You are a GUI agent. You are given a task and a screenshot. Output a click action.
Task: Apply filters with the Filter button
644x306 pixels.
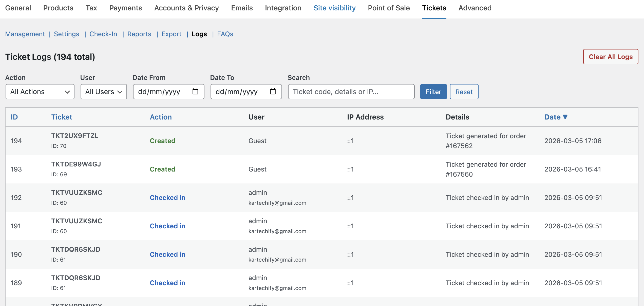(433, 92)
